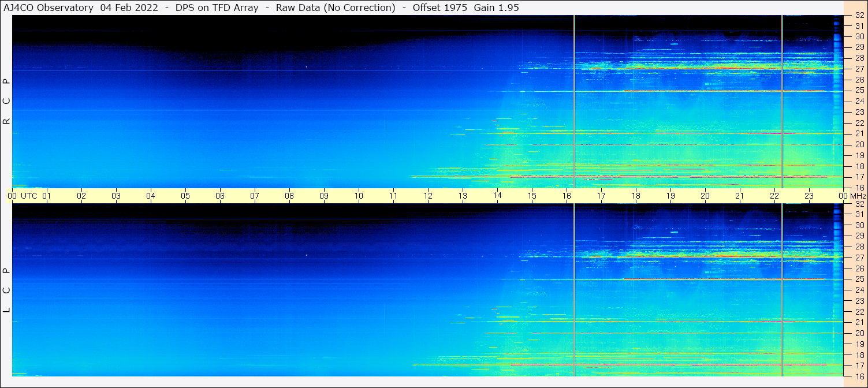Click the 31 MHz label of the LCP panel
This screenshot has height=388, width=868.
click(x=859, y=214)
